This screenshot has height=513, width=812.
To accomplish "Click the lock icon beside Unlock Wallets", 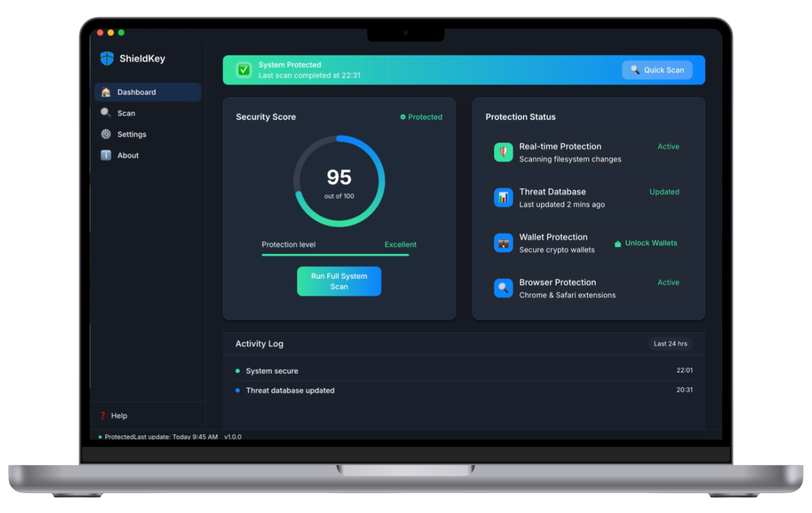I will (x=618, y=244).
